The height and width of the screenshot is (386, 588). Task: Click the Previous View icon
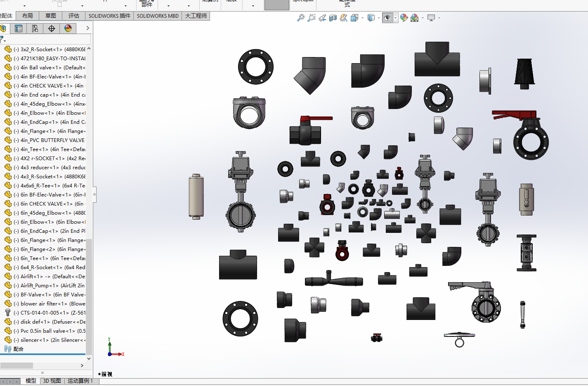coord(322,18)
